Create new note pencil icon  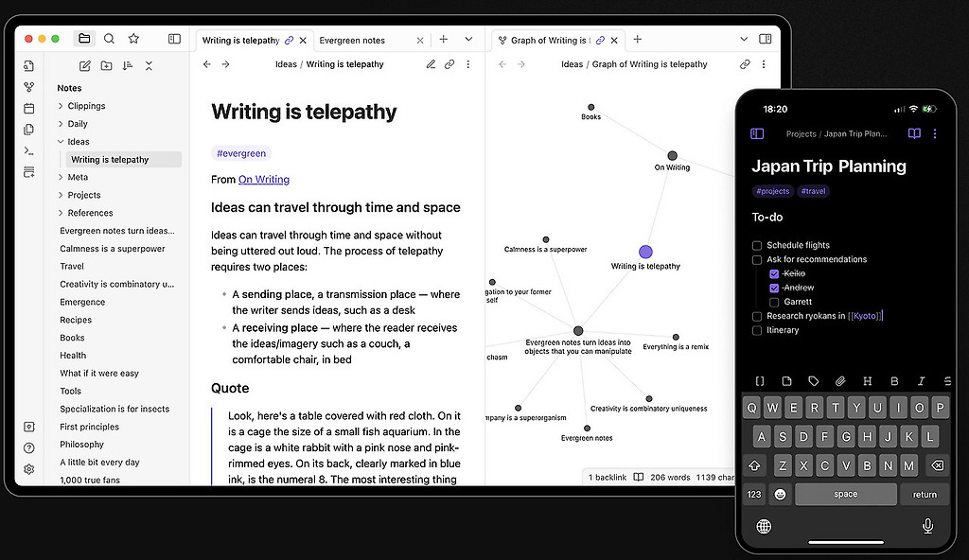tap(84, 65)
